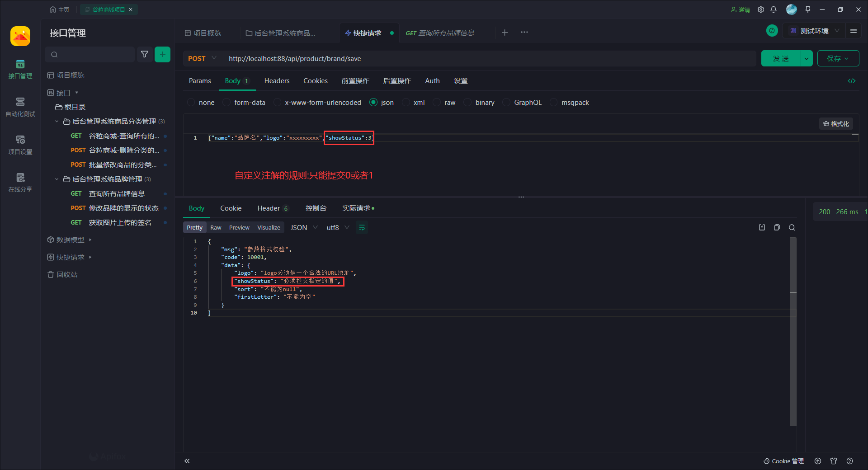868x470 pixels.
Task: Open the 测试环境 environment dropdown
Action: click(x=815, y=31)
